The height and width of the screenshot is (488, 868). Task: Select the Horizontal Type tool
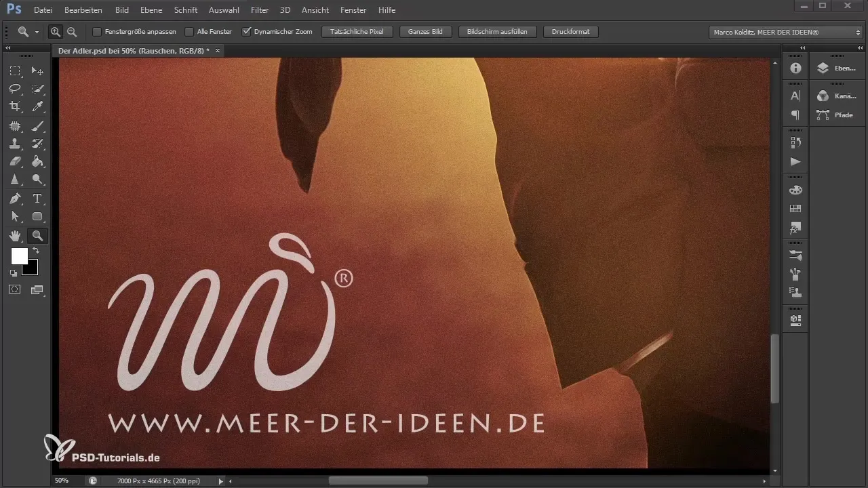pos(38,199)
